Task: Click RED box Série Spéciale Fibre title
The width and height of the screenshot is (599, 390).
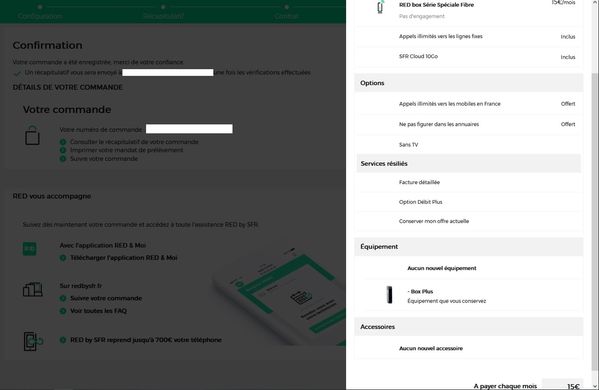Action: tap(436, 5)
